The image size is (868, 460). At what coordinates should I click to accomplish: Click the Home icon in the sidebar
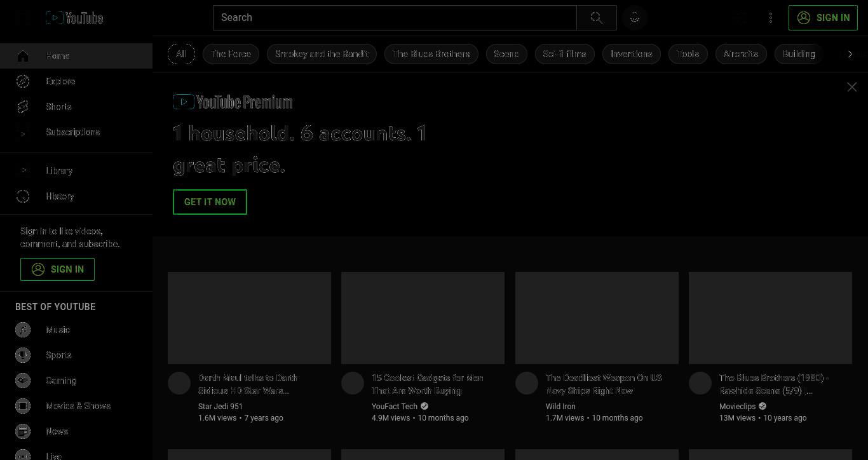tap(23, 56)
